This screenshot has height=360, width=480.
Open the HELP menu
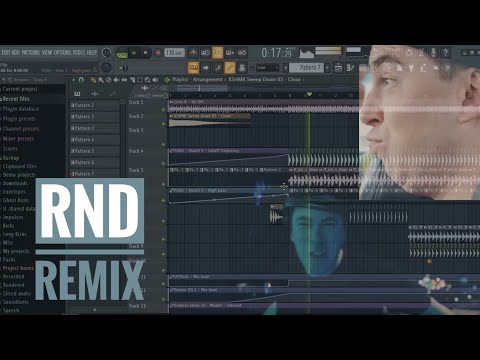point(92,52)
